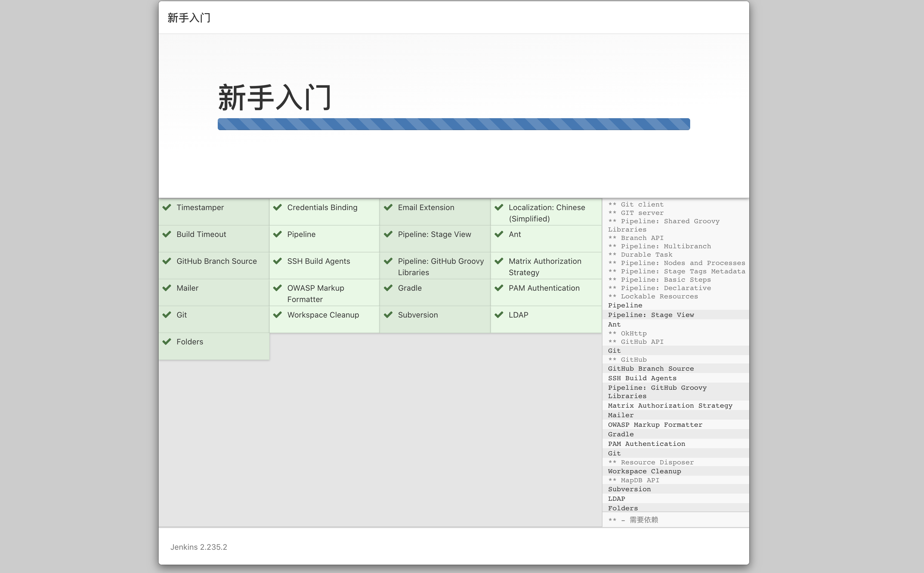Click the checkmark icon beside Localization: Chinese

click(x=499, y=207)
